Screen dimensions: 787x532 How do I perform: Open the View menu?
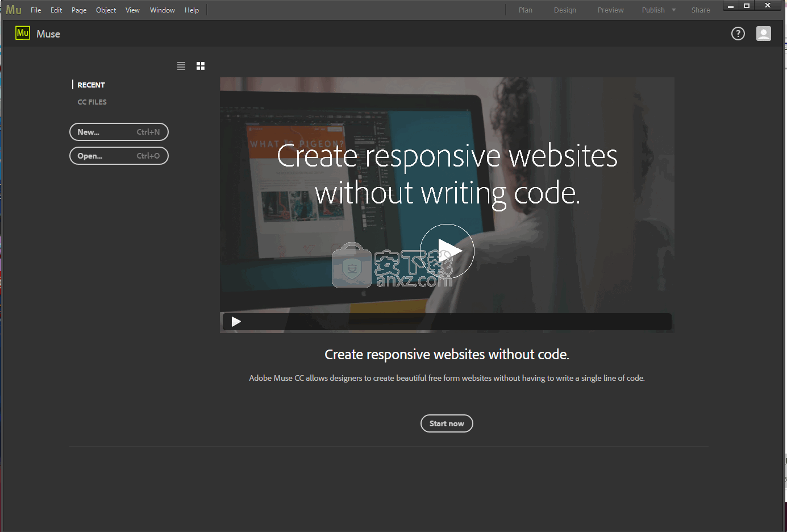pyautogui.click(x=132, y=10)
